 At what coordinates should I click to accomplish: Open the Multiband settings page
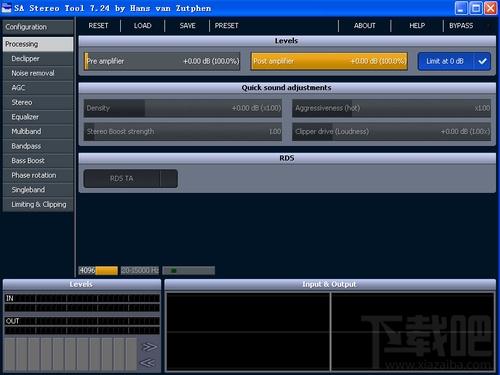click(x=38, y=131)
